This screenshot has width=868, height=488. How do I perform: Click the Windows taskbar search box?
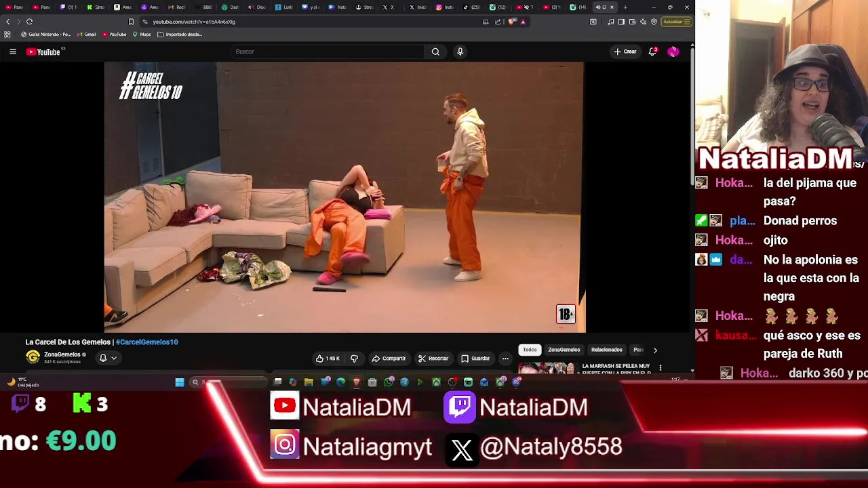229,382
